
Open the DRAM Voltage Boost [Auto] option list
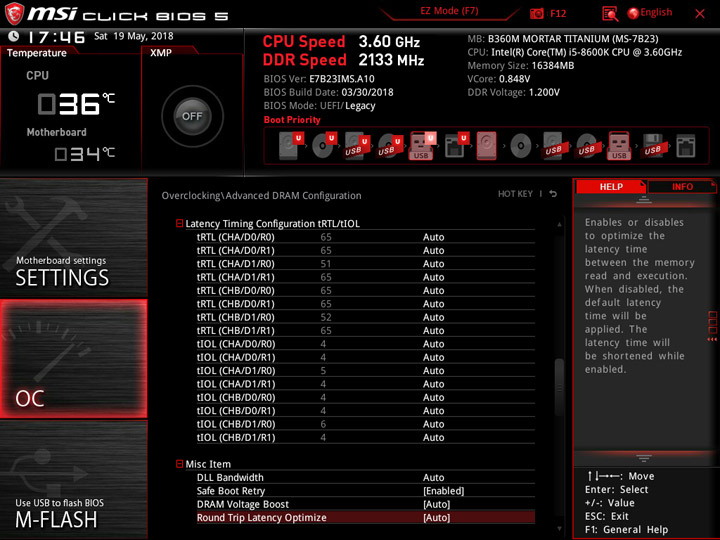point(436,504)
